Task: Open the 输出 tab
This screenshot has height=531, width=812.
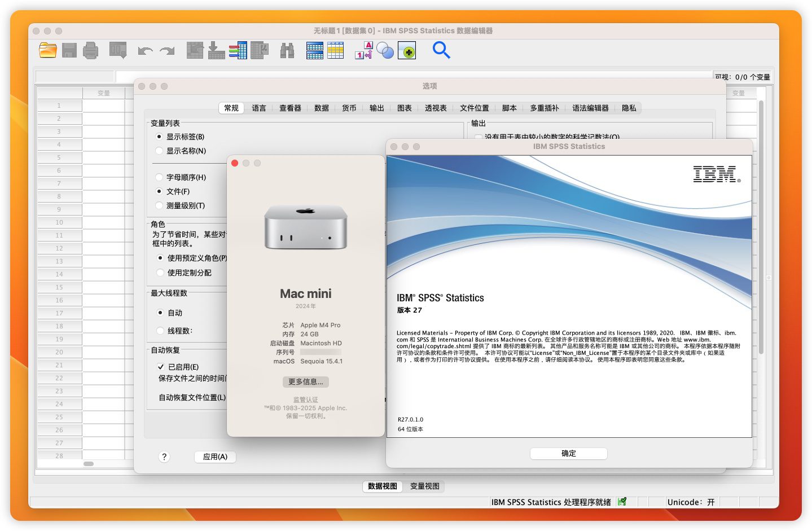Action: coord(377,108)
